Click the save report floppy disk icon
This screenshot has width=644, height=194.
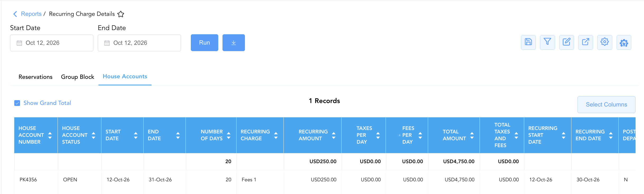click(528, 42)
